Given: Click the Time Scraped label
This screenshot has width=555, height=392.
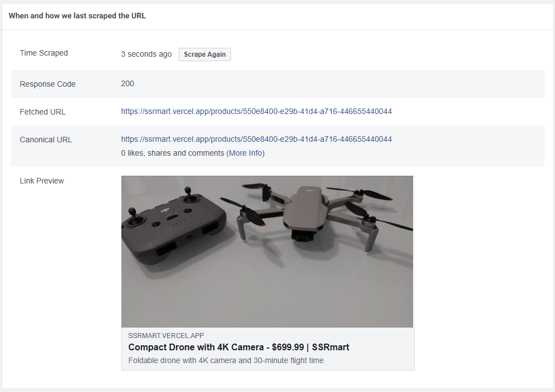Looking at the screenshot, I should 44,53.
